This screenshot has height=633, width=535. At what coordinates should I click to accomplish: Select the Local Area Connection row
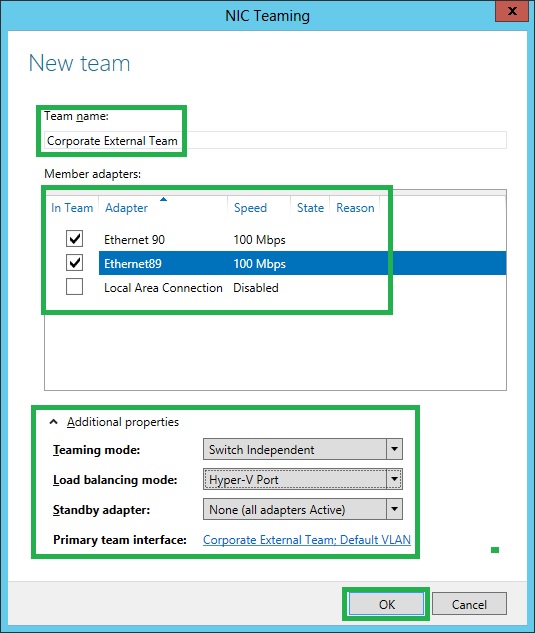pyautogui.click(x=275, y=287)
